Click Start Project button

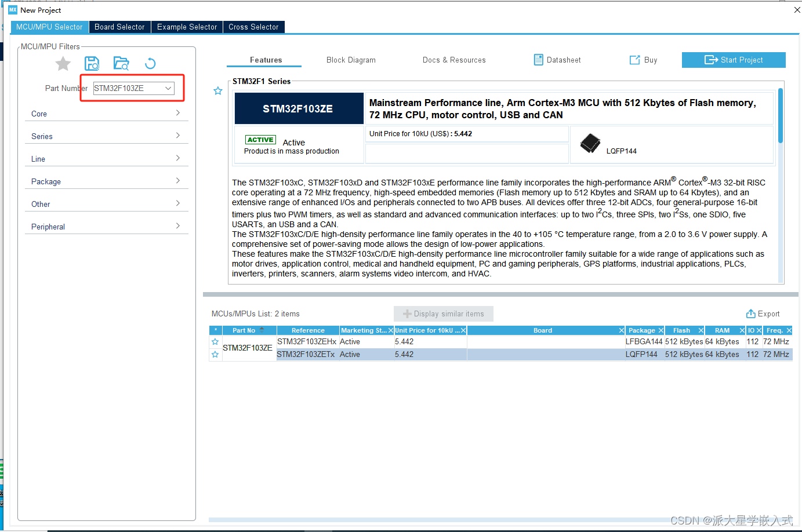(x=734, y=60)
